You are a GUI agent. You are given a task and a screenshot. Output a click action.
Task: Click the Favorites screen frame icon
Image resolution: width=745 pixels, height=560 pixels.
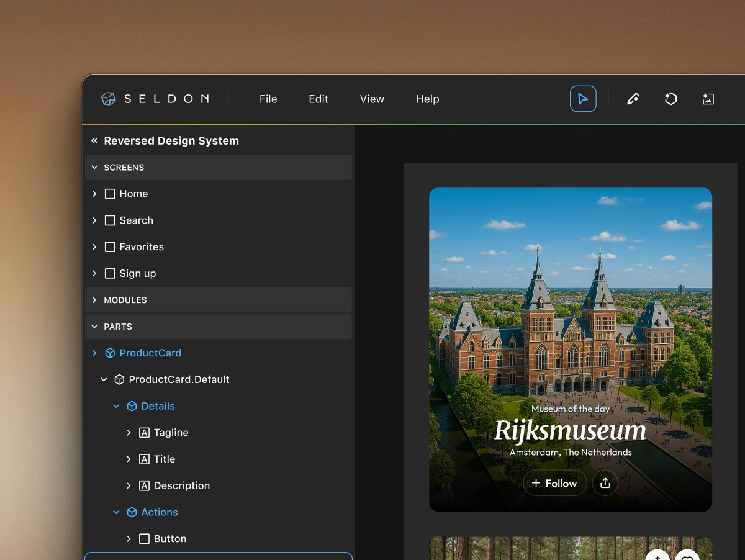click(110, 247)
